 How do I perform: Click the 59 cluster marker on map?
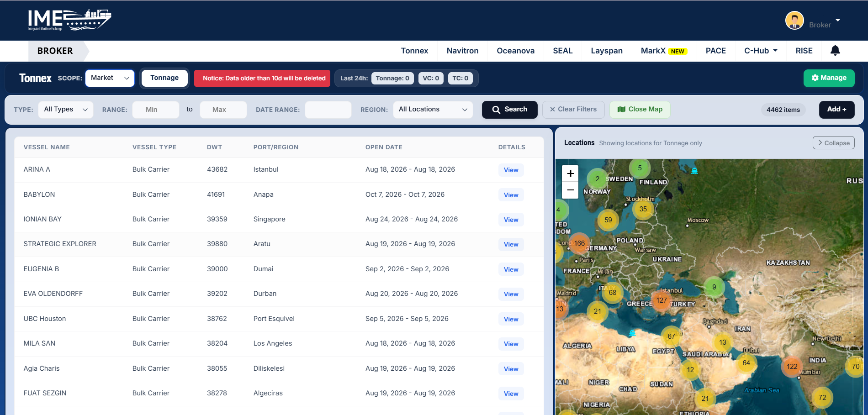pos(608,220)
